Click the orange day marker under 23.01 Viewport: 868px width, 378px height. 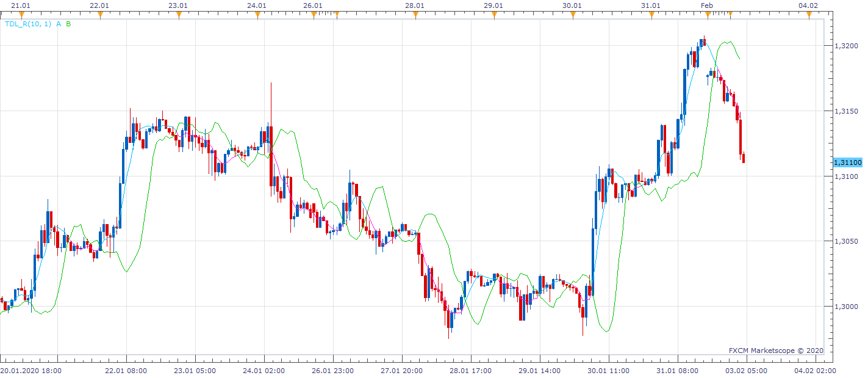point(178,14)
